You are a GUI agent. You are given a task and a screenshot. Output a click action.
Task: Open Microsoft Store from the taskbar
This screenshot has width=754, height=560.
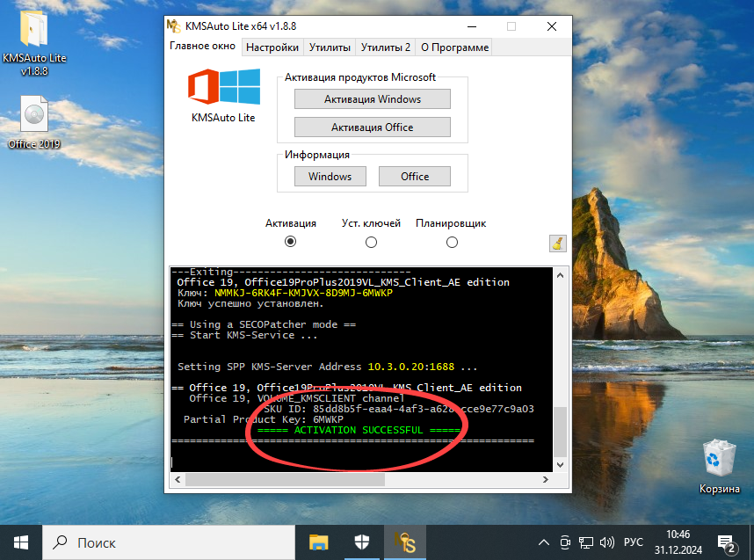pos(362,542)
